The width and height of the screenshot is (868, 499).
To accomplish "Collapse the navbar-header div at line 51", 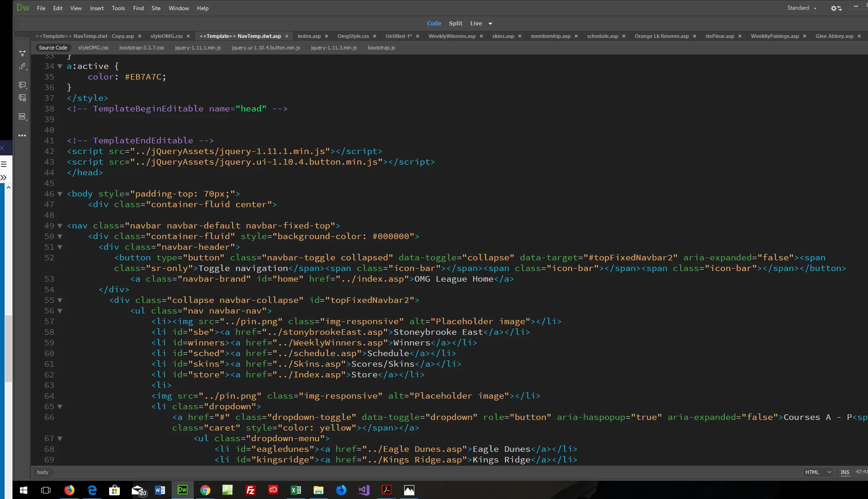I will (x=60, y=247).
